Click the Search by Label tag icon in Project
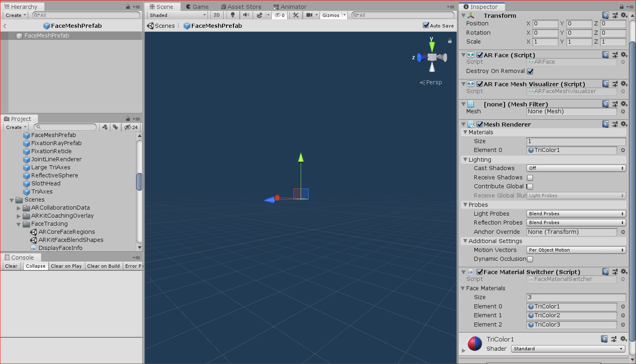The image size is (636, 364). pyautogui.click(x=115, y=127)
